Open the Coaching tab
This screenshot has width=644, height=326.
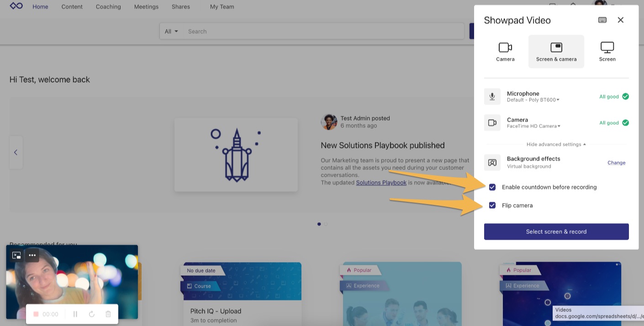point(108,7)
